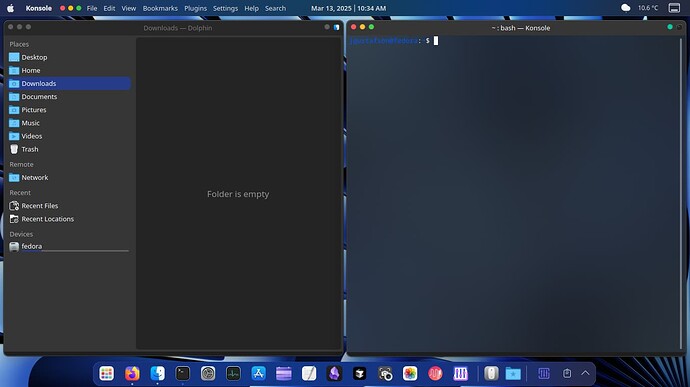The width and height of the screenshot is (690, 387).
Task: Open the Launchpad app grid in dock
Action: click(x=106, y=373)
